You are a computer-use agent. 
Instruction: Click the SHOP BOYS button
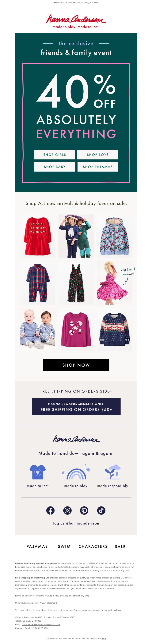click(98, 155)
